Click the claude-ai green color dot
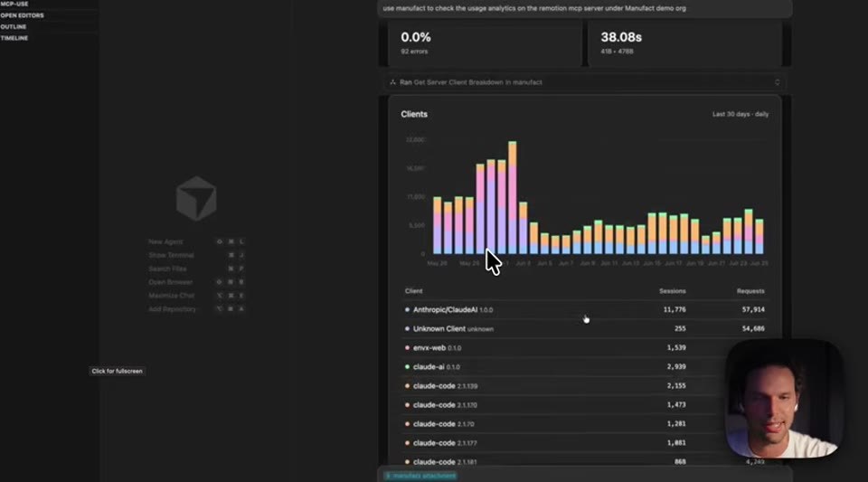Screen dimensions: 868x482 tap(407, 367)
